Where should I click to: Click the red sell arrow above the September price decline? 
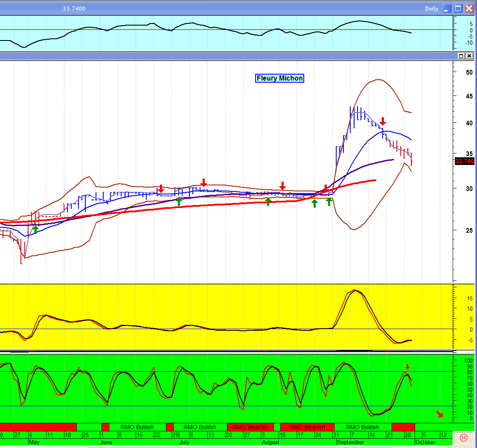click(x=383, y=121)
